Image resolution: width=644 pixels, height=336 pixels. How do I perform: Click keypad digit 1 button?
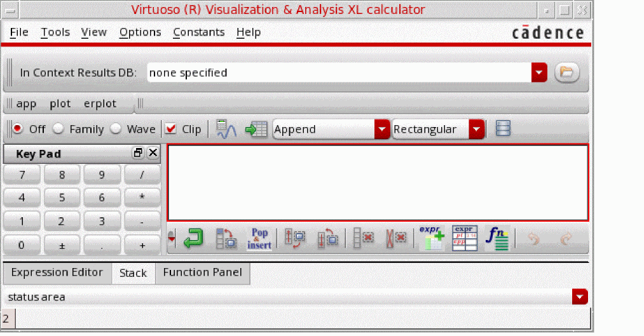tap(22, 222)
